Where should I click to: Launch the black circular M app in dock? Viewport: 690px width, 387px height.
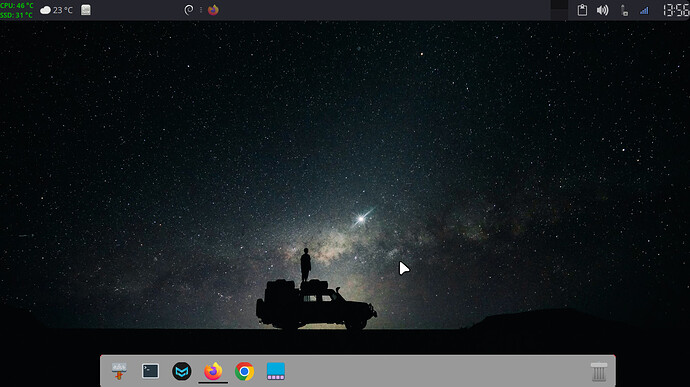point(182,371)
